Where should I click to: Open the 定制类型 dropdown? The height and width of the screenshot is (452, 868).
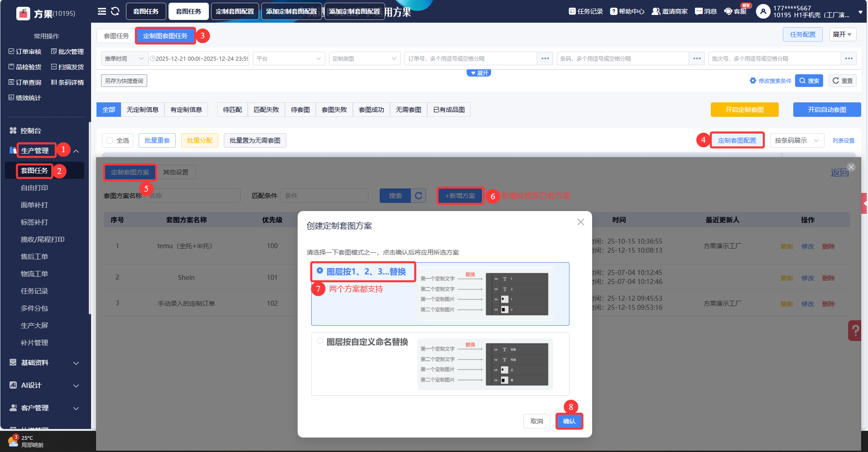coord(365,58)
